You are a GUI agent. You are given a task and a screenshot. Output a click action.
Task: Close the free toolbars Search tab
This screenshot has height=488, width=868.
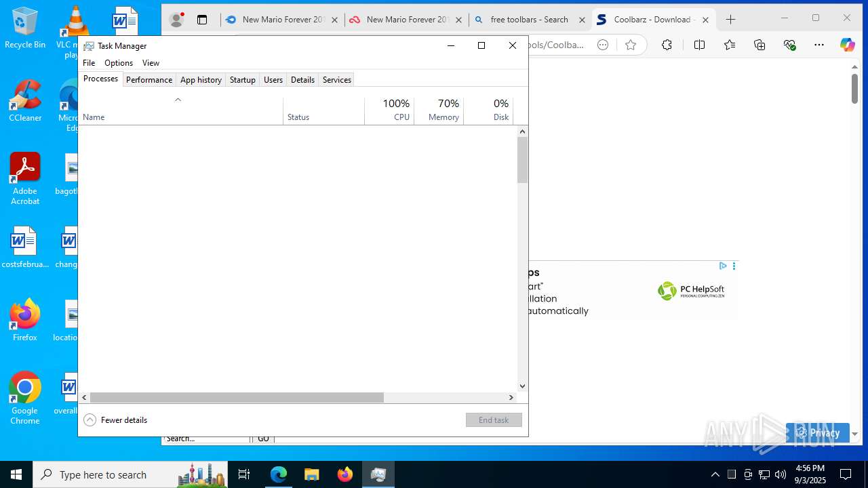(x=582, y=20)
